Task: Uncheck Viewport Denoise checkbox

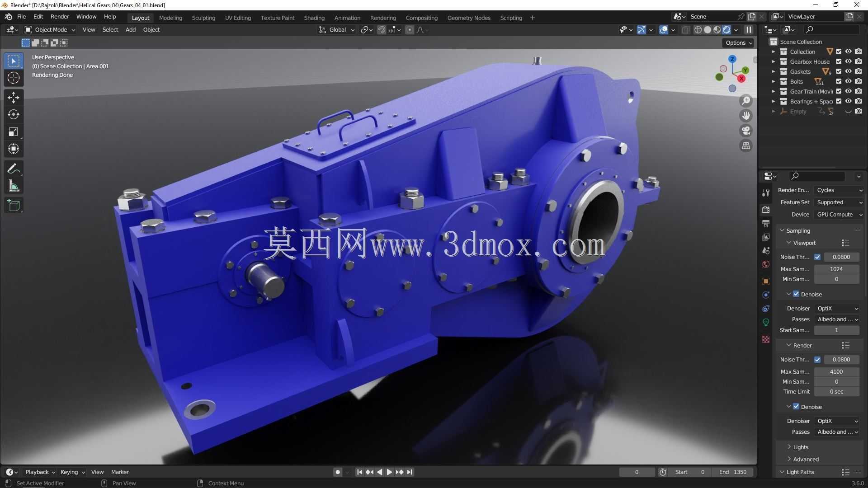Action: pos(796,294)
